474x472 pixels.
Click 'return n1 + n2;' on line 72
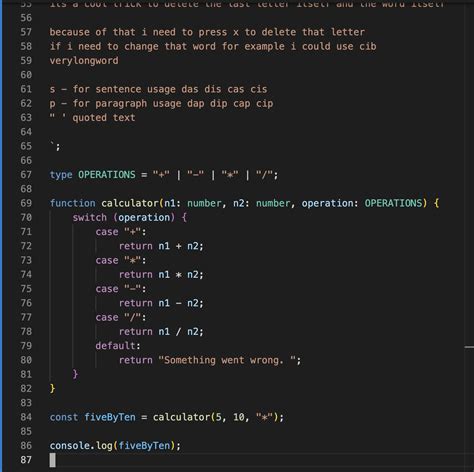click(x=161, y=246)
